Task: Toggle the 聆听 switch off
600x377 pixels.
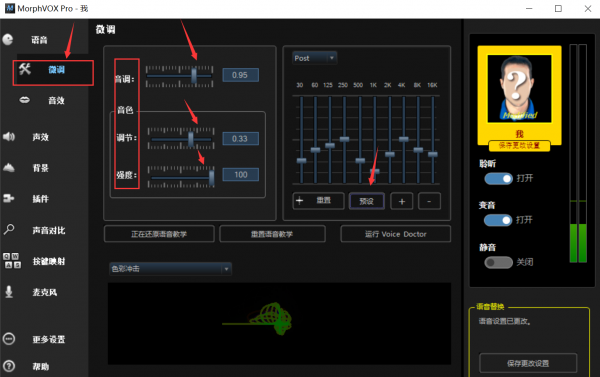Action: pyautogui.click(x=498, y=179)
